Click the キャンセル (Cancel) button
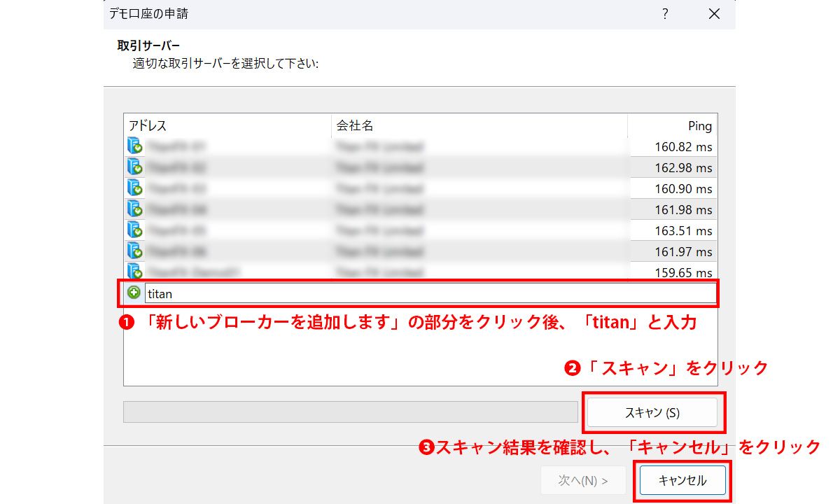 point(682,480)
